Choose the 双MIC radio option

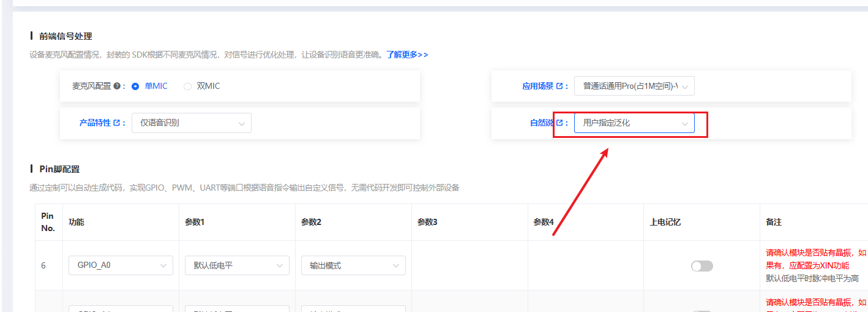[x=188, y=86]
